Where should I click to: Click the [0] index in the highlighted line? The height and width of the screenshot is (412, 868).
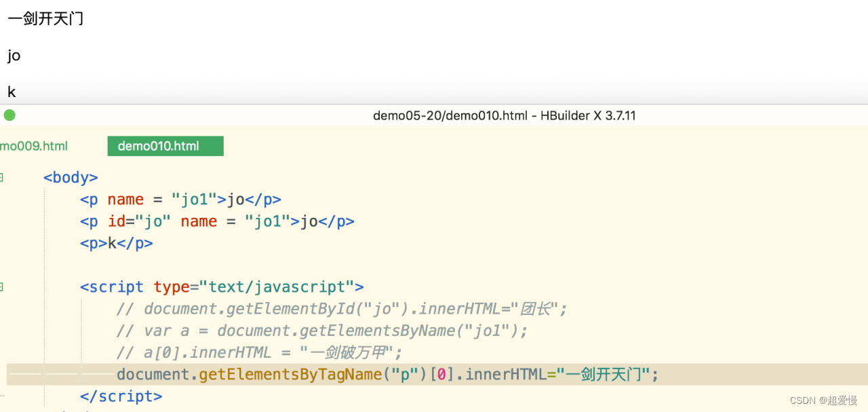(x=441, y=375)
